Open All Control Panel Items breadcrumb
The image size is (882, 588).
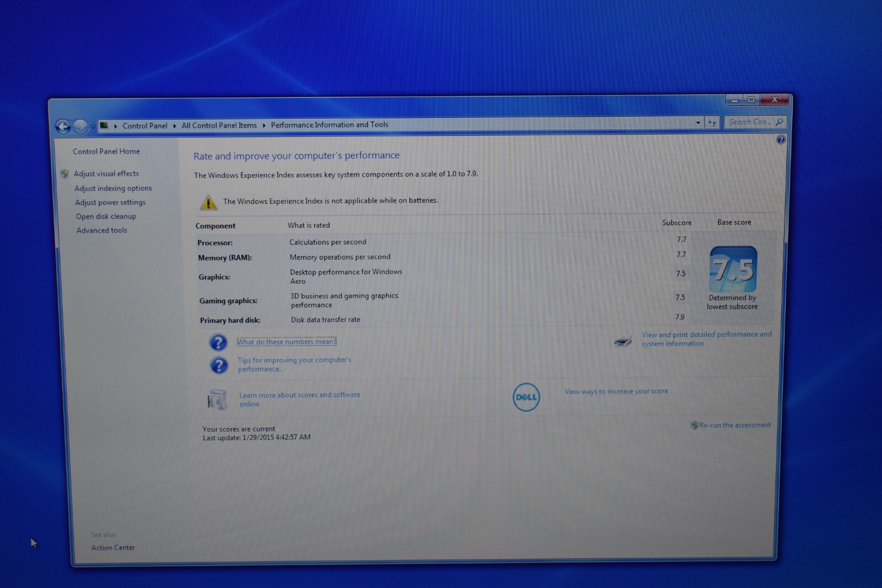tap(219, 125)
